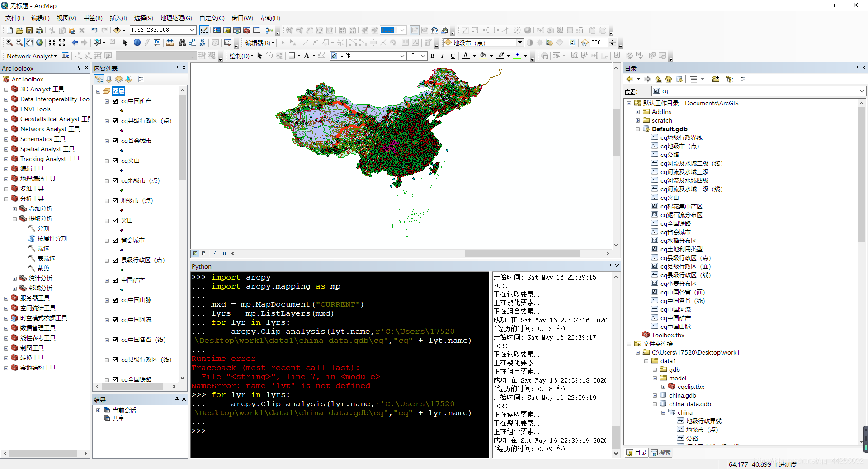The height and width of the screenshot is (469, 868).
Task: Uncheck the cq中国矿产 layer
Action: coord(115,101)
